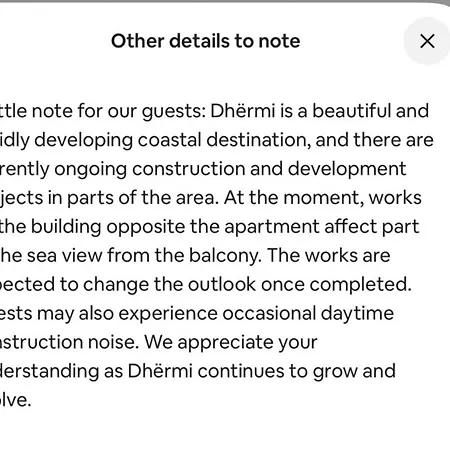This screenshot has width=450, height=450.
Task: Click the phrase "continues to grow and"
Action: [296, 371]
